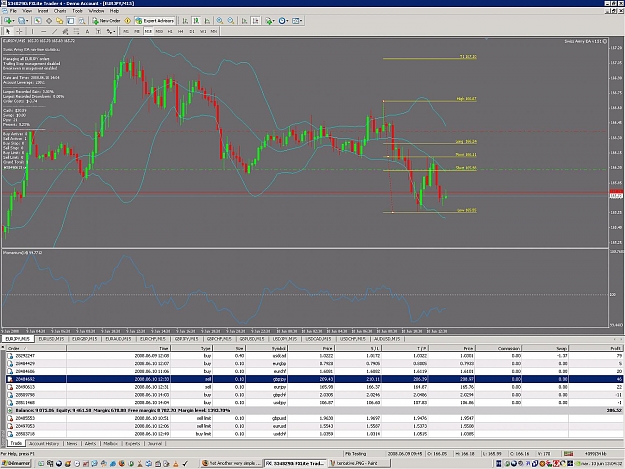Zoom out on the chart
Viewport: 625px width, 469px height.
pyautogui.click(x=231, y=21)
